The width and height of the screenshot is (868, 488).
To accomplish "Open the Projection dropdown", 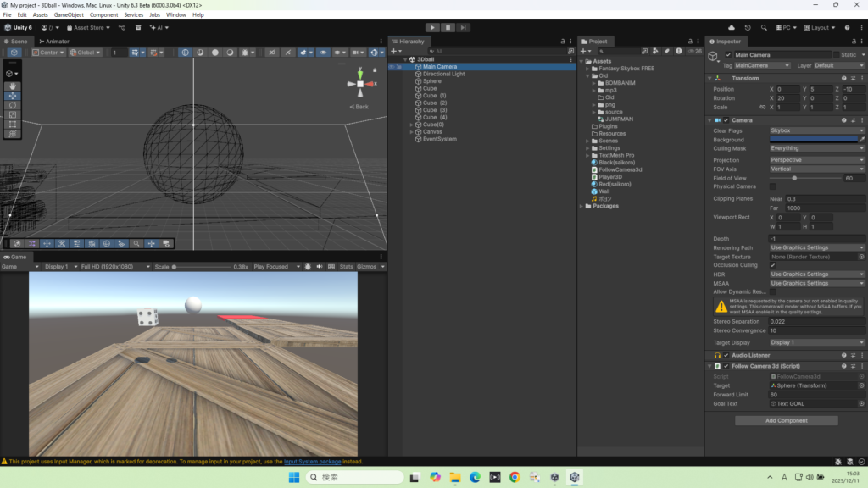I will pyautogui.click(x=816, y=160).
